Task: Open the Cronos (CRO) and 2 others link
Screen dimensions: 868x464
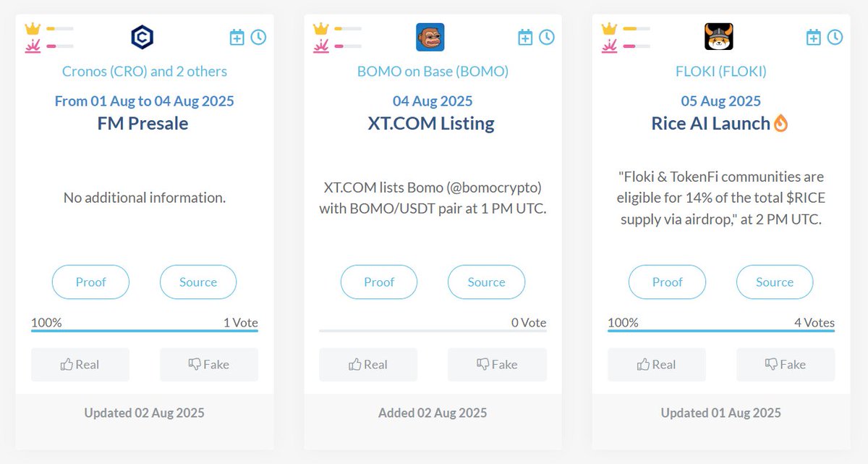Action: coord(145,71)
